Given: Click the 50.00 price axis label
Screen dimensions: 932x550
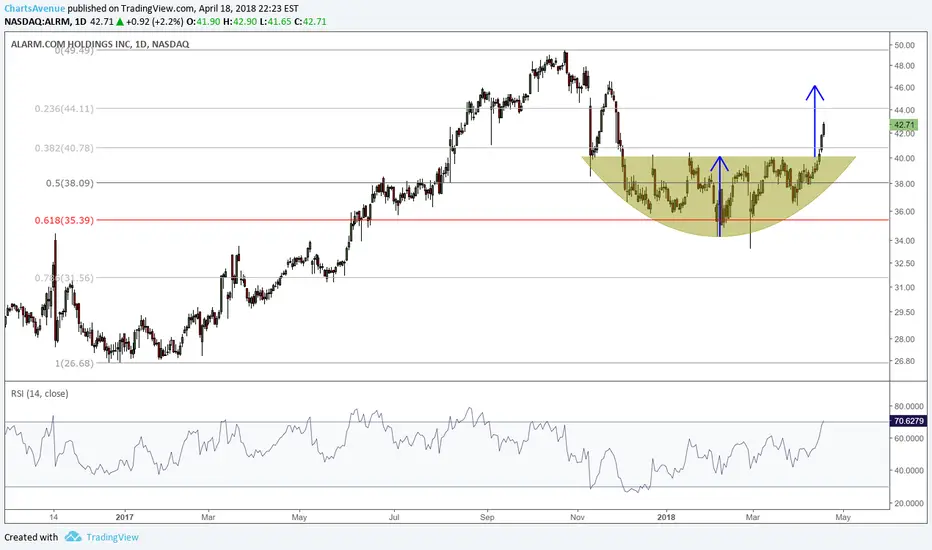Looking at the screenshot, I should pos(904,46).
